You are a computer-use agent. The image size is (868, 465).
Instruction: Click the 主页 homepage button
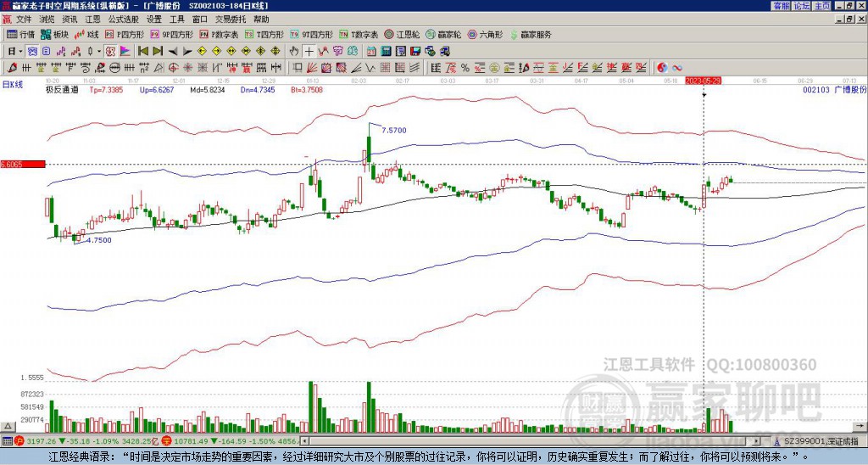pyautogui.click(x=822, y=6)
